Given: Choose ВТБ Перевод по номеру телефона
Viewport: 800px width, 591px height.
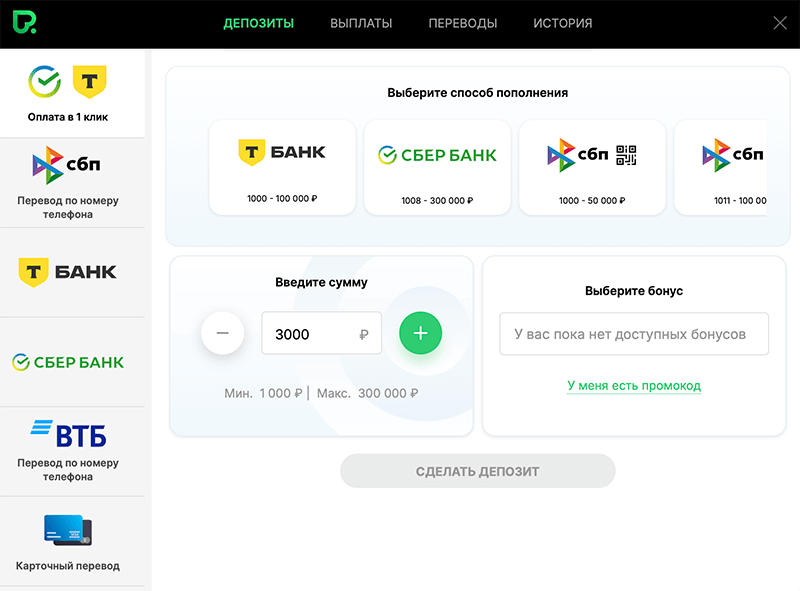Looking at the screenshot, I should coord(72,452).
